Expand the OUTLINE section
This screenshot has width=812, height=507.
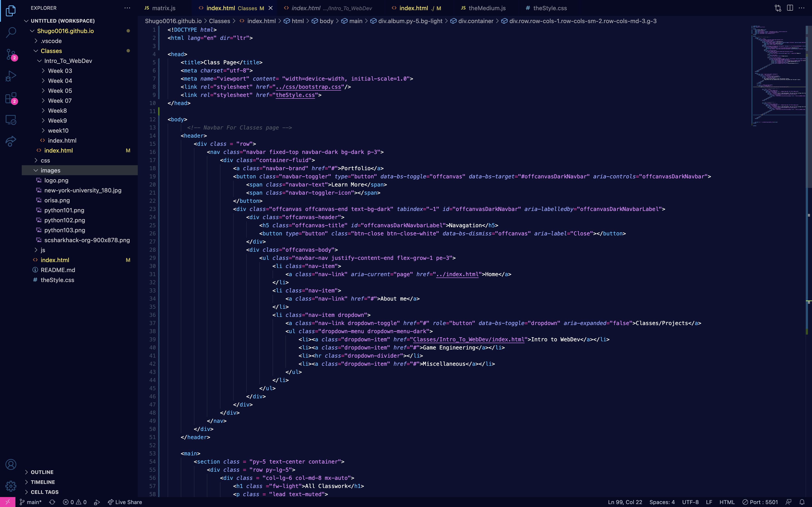tap(42, 472)
